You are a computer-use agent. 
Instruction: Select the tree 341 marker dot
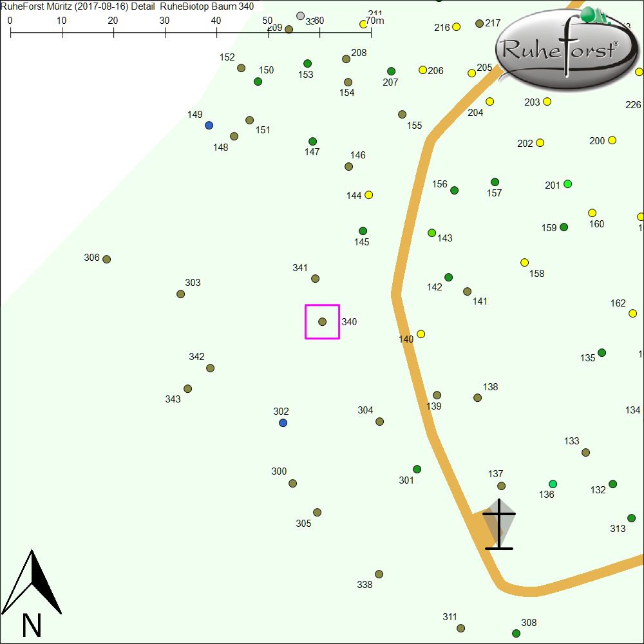(x=316, y=279)
